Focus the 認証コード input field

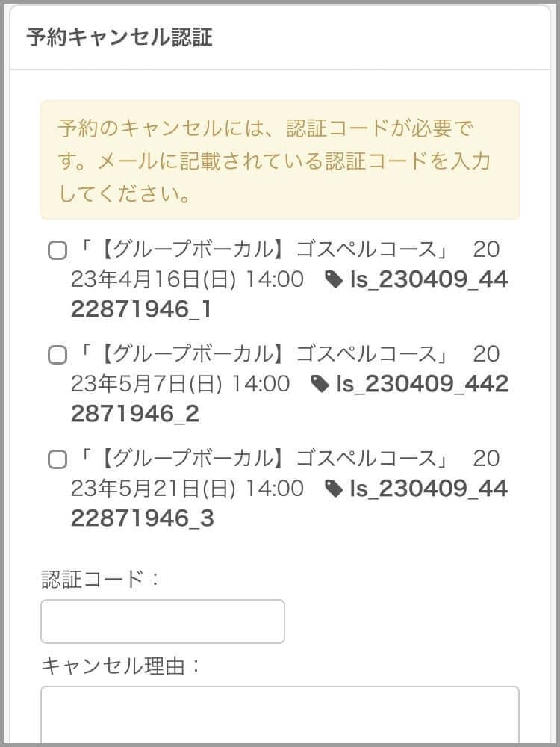tap(163, 622)
